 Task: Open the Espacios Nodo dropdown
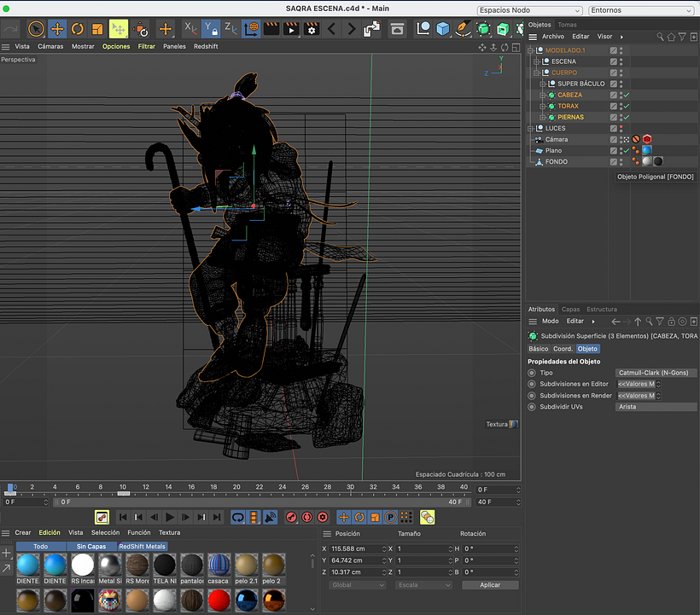(x=530, y=10)
